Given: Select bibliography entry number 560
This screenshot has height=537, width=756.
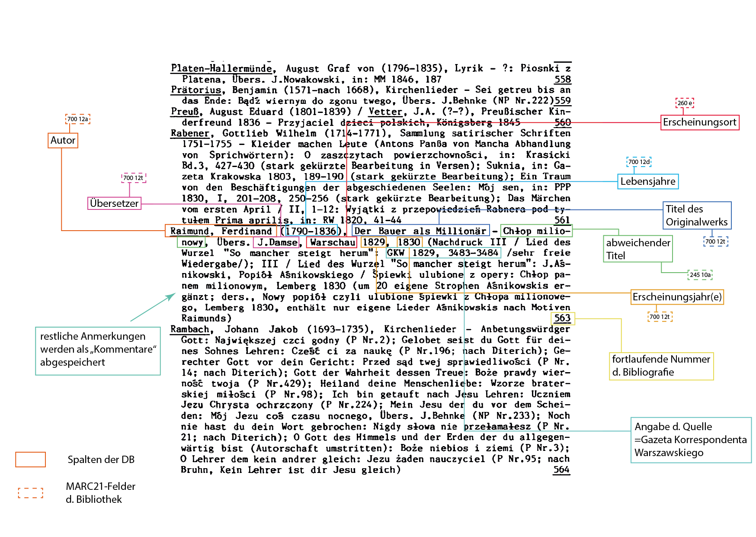Looking at the screenshot, I should pos(563,122).
